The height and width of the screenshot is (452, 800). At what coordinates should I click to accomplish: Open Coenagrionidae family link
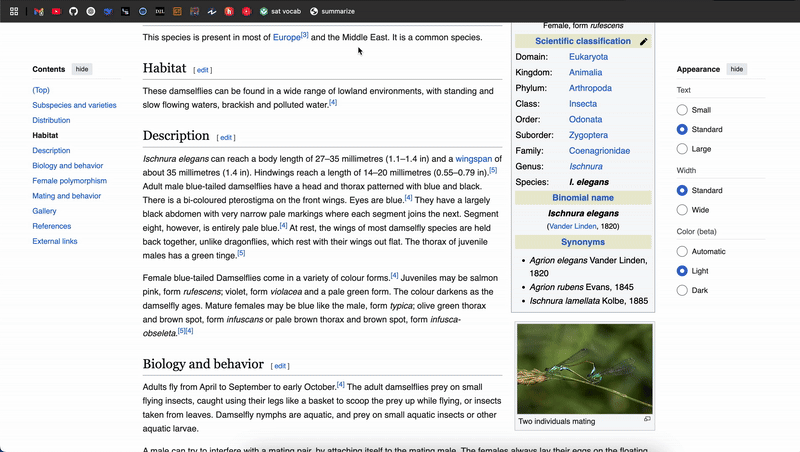pos(599,151)
